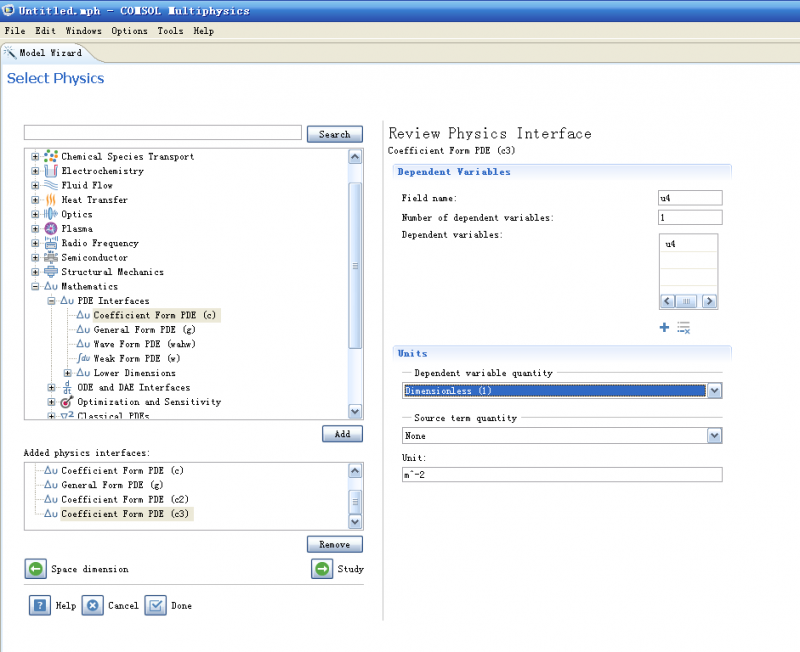Click the Cancel cross icon
The width and height of the screenshot is (800, 652).
92,606
